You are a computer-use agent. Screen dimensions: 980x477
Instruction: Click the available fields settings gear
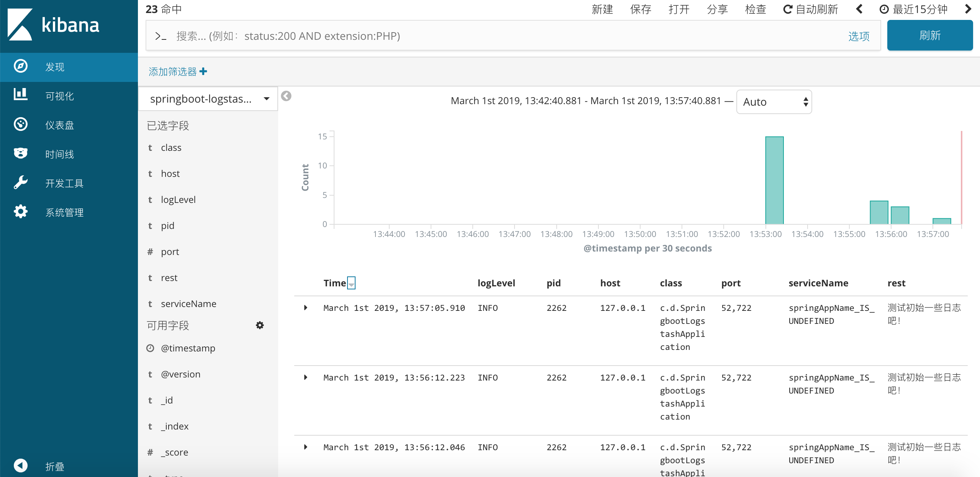(x=260, y=325)
